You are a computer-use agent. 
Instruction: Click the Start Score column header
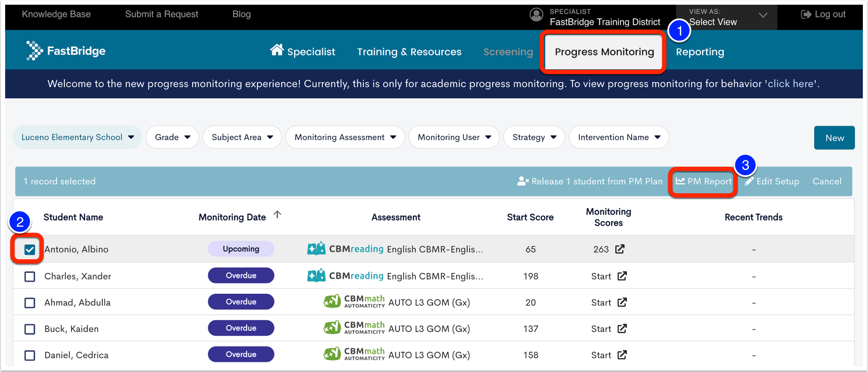[530, 217]
